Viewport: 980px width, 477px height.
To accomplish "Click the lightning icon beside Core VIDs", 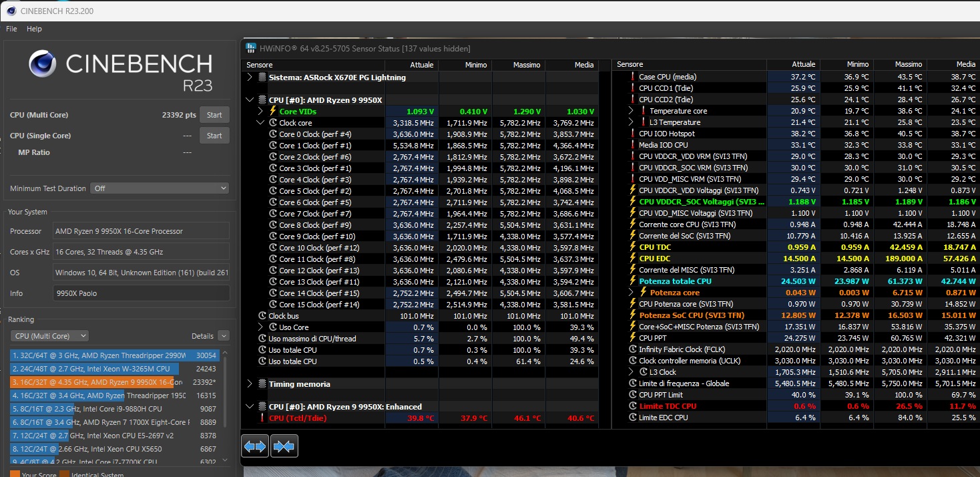I will coord(272,112).
